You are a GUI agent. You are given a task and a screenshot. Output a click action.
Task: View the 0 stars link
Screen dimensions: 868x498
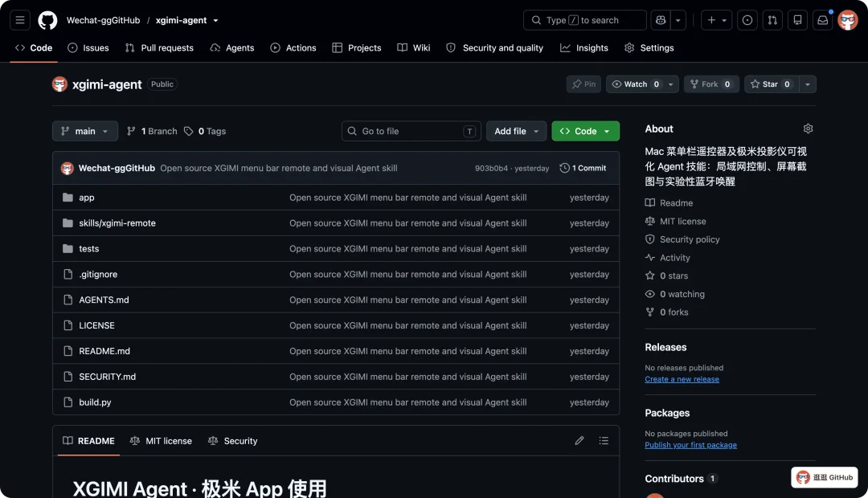click(x=666, y=276)
